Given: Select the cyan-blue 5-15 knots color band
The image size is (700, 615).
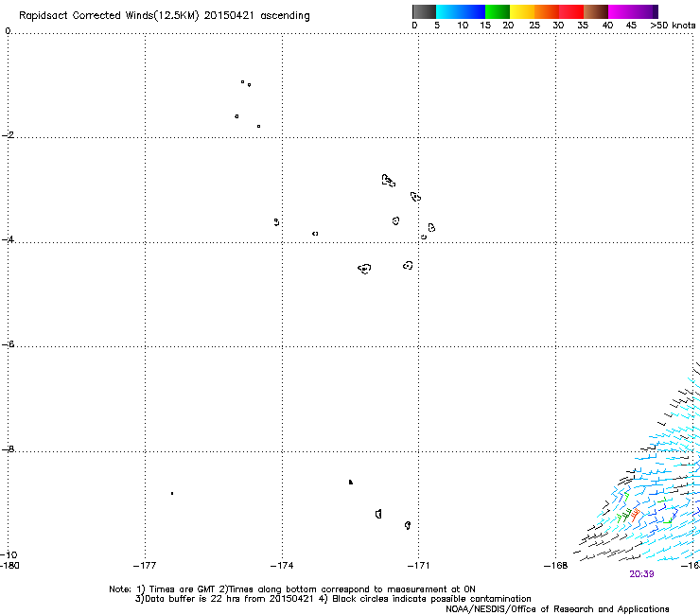Looking at the screenshot, I should [x=461, y=11].
